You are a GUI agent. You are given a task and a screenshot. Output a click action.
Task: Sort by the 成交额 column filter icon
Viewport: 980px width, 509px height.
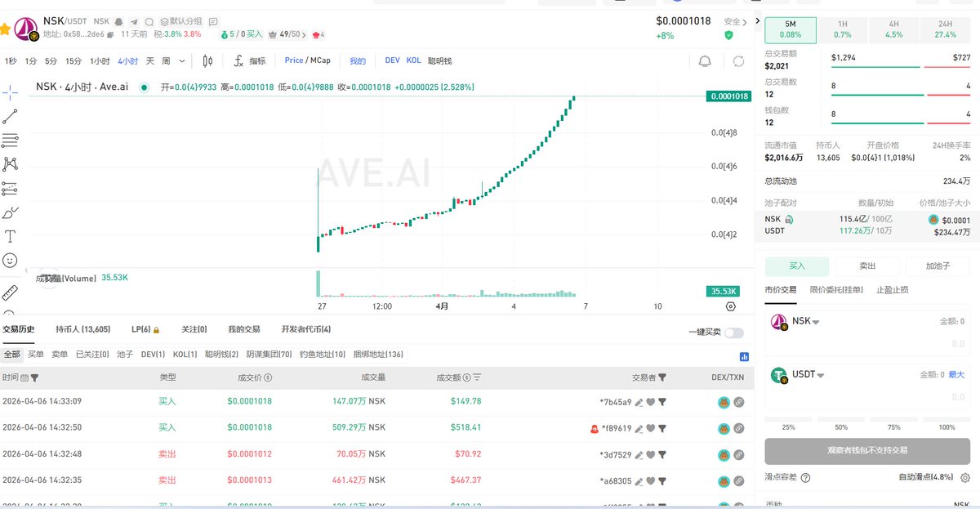pyautogui.click(x=477, y=377)
